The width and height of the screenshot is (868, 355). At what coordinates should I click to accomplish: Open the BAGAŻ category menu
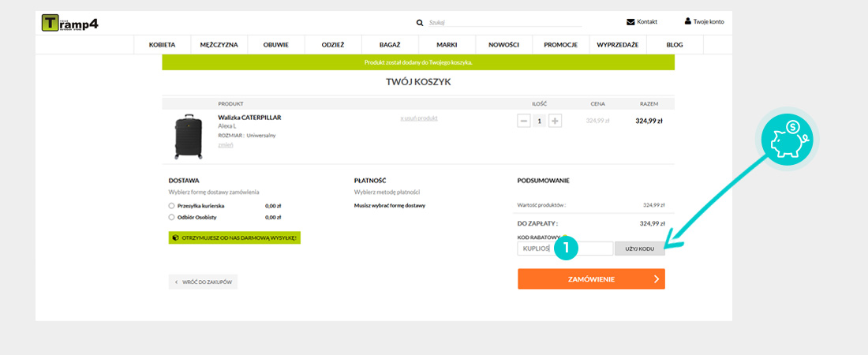pyautogui.click(x=390, y=45)
